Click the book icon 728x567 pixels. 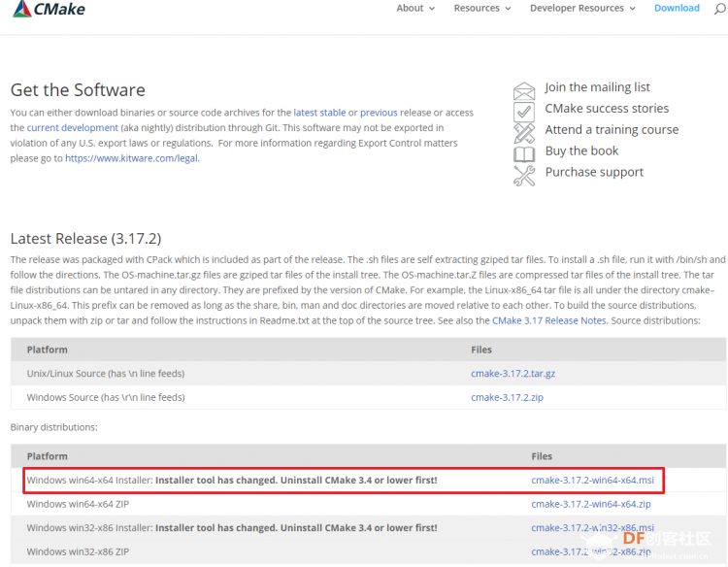pyautogui.click(x=524, y=154)
